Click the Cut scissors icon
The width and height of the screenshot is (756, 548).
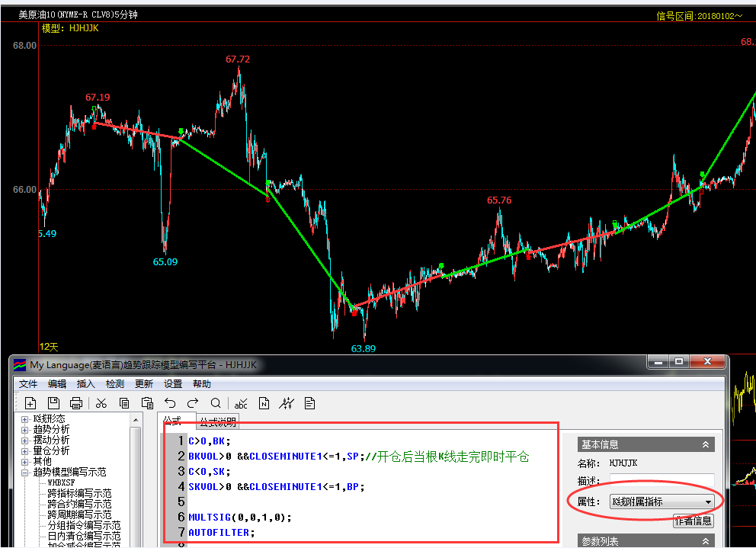101,403
